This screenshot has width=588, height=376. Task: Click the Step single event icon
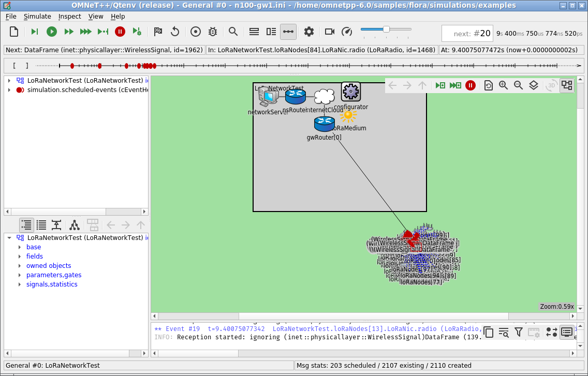click(x=35, y=32)
